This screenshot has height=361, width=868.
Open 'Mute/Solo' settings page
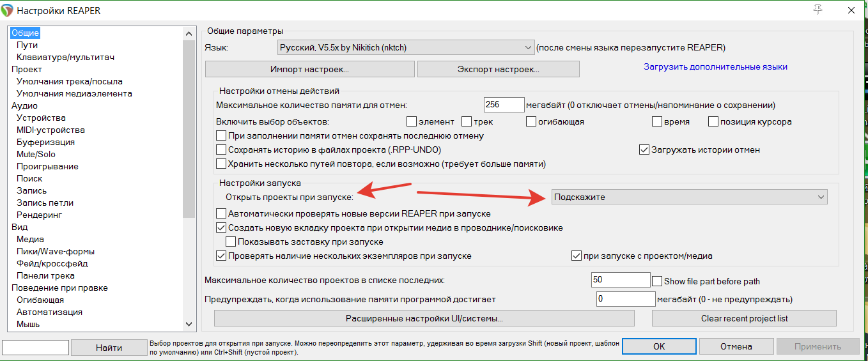point(36,154)
